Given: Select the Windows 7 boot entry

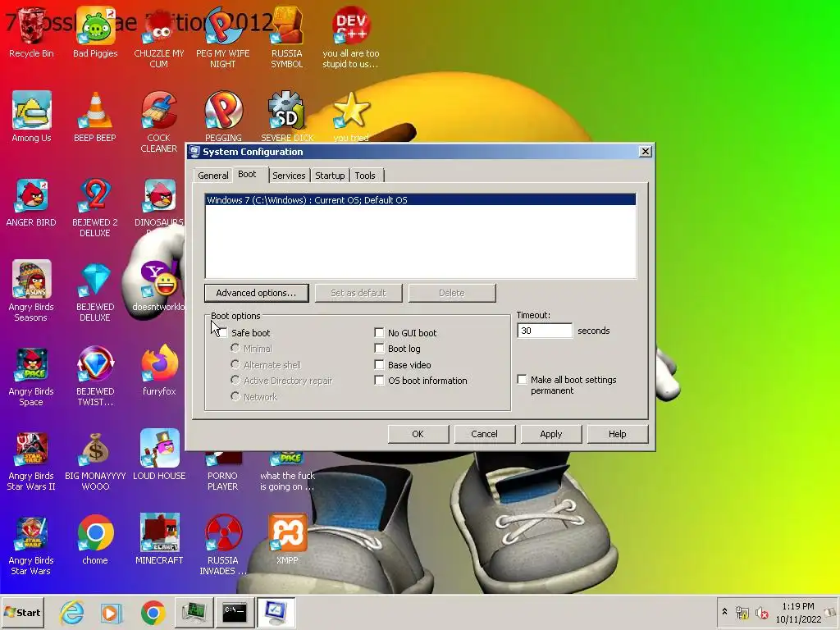Looking at the screenshot, I should pyautogui.click(x=421, y=200).
